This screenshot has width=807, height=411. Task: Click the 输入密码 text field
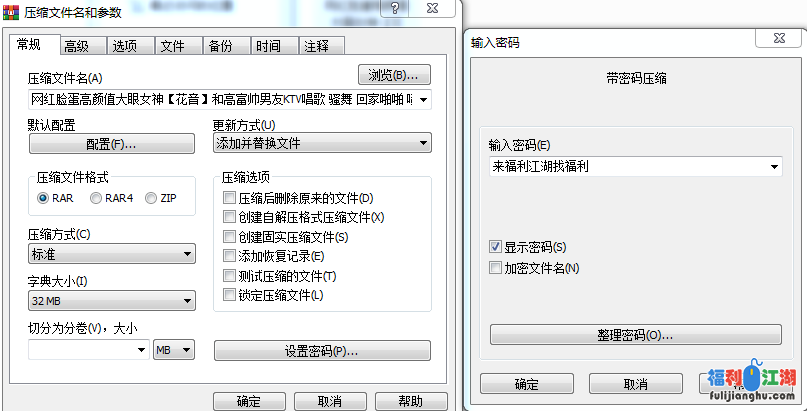[636, 167]
